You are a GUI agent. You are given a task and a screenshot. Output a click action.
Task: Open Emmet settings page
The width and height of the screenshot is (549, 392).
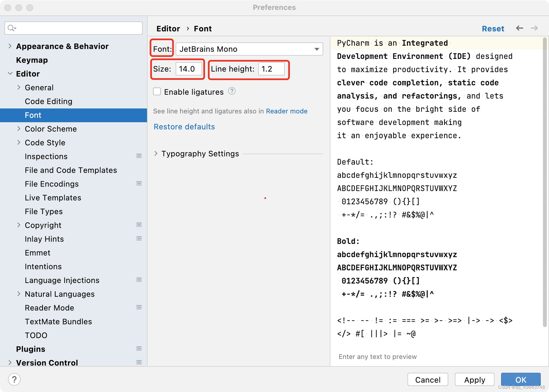[x=37, y=253]
